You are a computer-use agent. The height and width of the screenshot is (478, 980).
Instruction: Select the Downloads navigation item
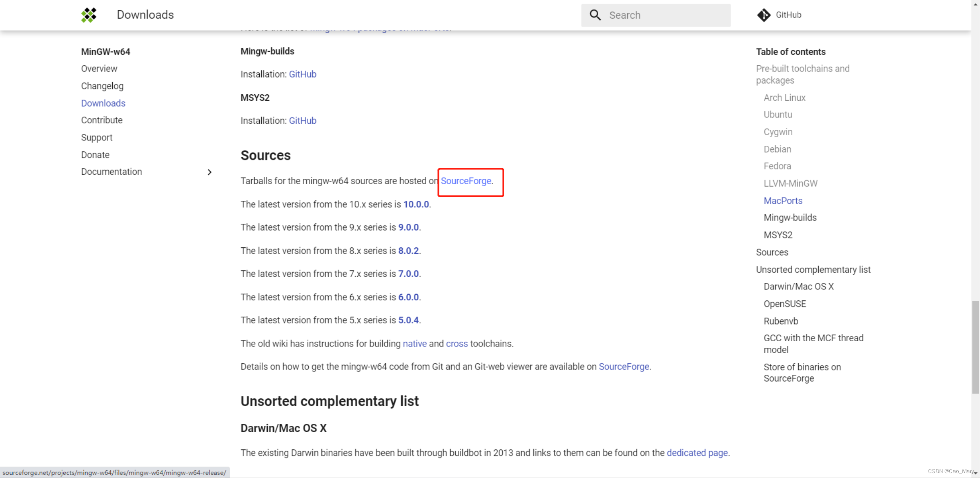pos(103,102)
